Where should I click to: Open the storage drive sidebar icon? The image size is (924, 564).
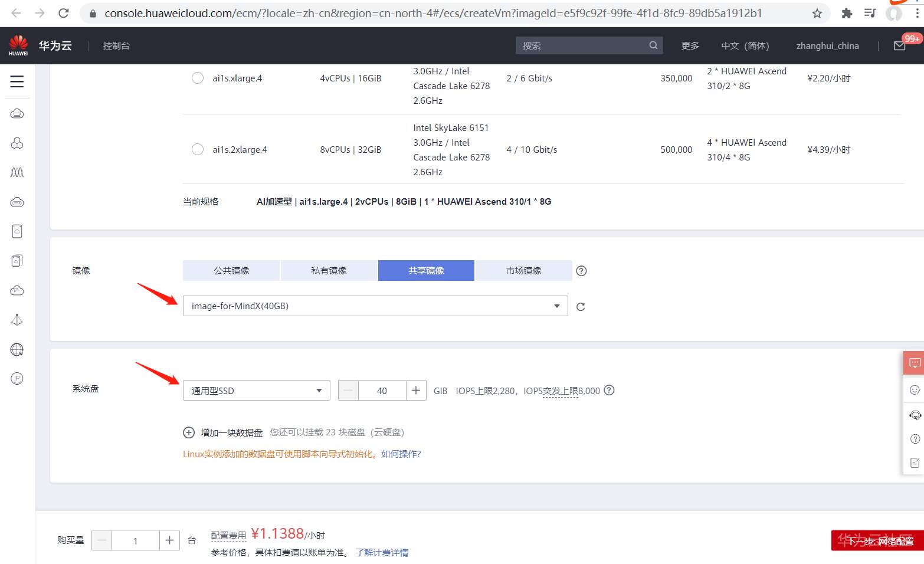pos(17,231)
